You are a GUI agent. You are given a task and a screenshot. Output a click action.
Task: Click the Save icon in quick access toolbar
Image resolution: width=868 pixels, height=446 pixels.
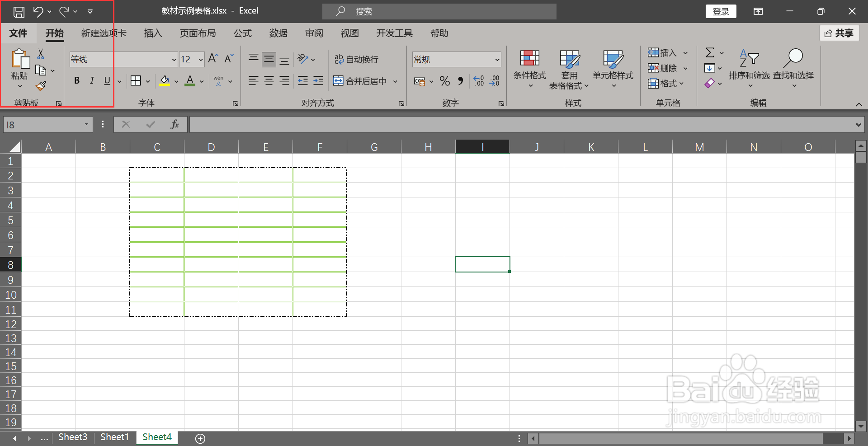tap(19, 12)
